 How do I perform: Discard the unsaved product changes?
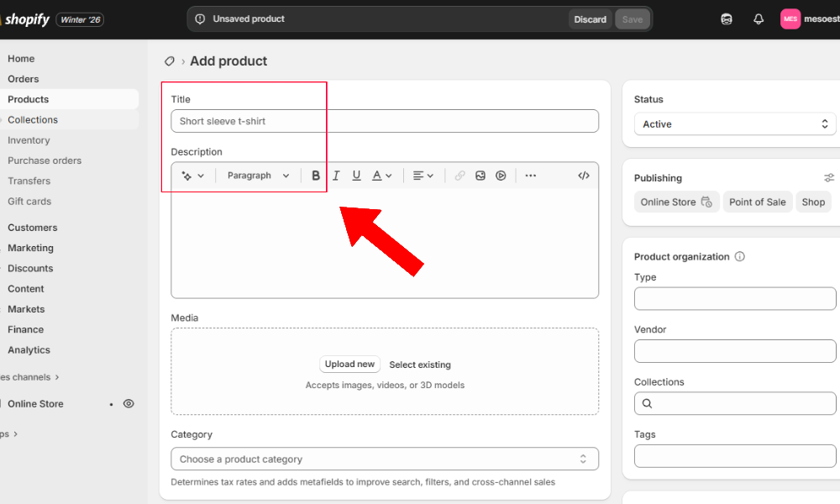click(x=590, y=18)
